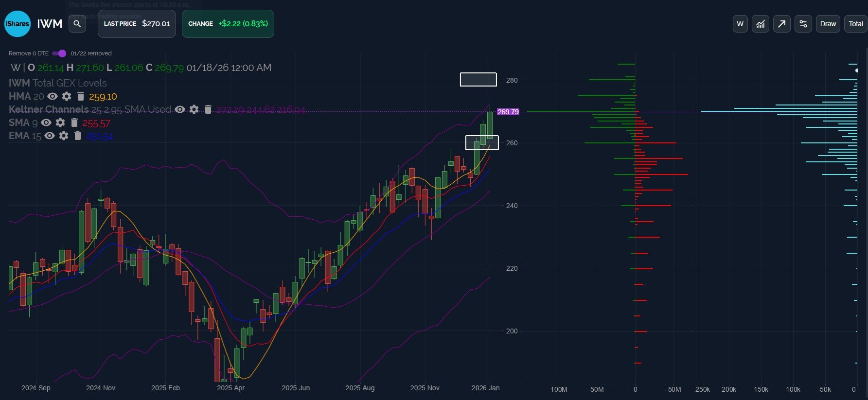Viewport: 868px width, 400px height.
Task: Click the iShares logo
Action: point(17,24)
